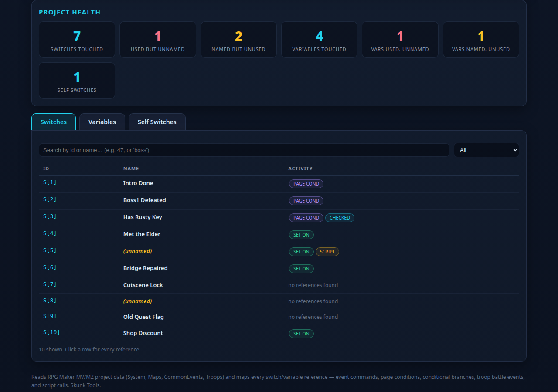Click the Switches Touched stat card
Screen dimensions: 558x392
(x=77, y=40)
